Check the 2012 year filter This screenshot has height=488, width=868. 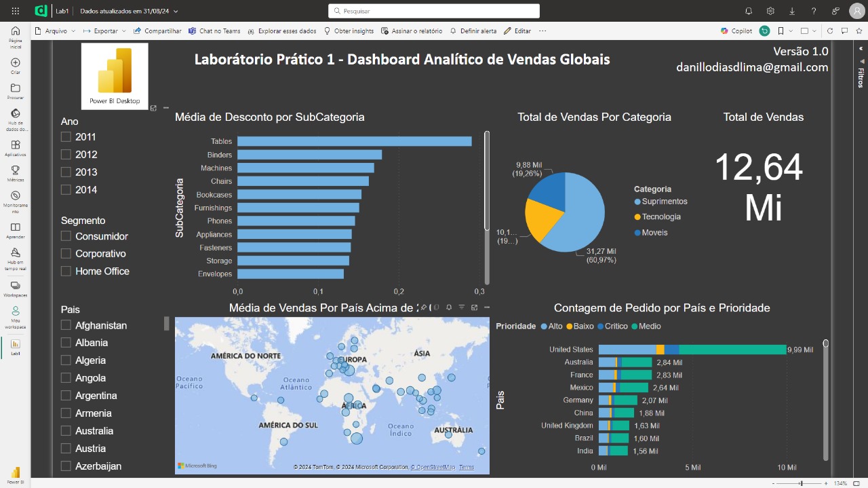coord(66,155)
